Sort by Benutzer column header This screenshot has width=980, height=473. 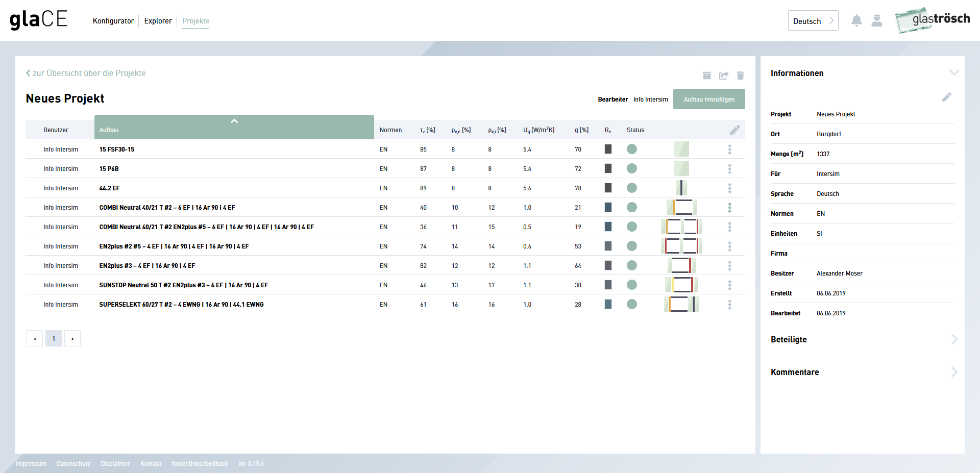click(x=56, y=130)
